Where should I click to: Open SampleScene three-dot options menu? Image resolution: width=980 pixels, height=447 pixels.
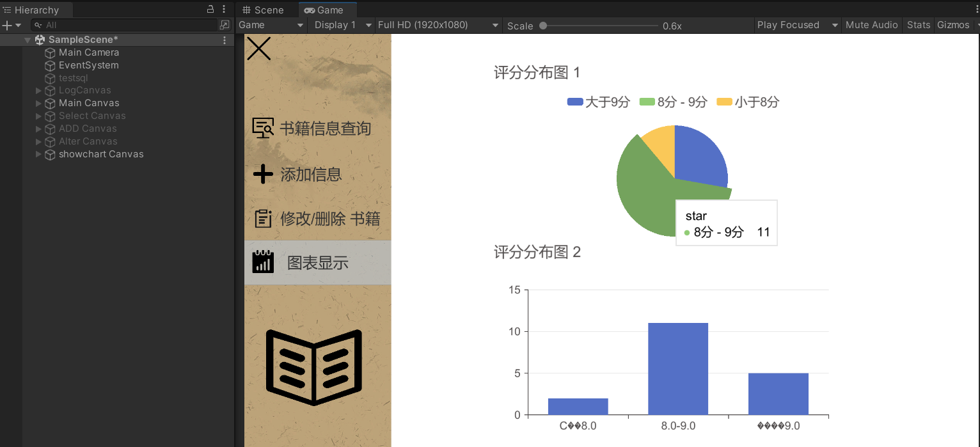tap(225, 40)
